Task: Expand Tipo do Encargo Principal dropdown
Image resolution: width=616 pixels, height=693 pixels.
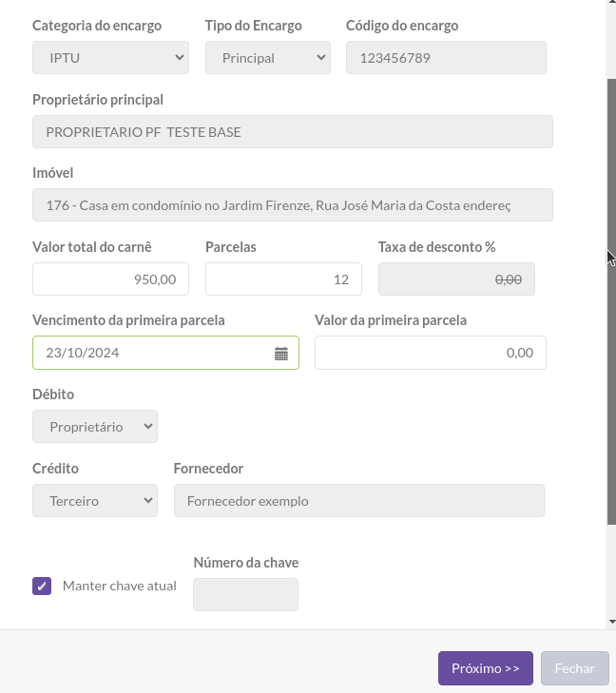Action: [x=268, y=58]
